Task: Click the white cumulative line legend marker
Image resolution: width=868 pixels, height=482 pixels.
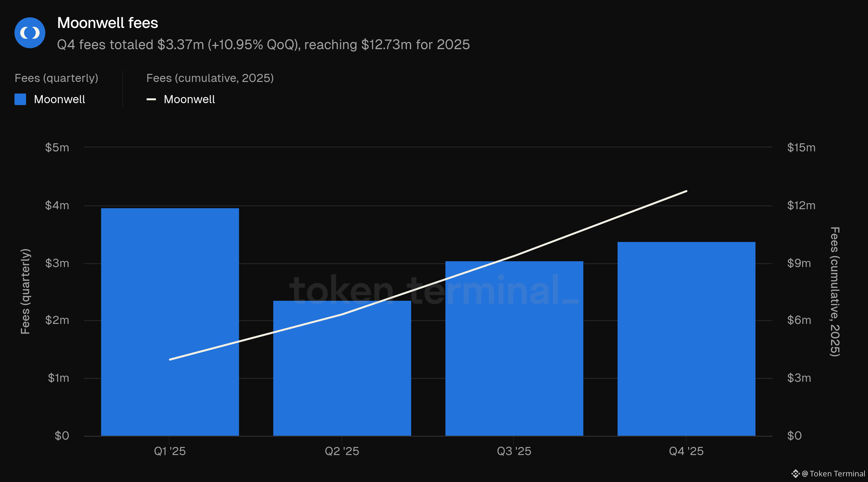Action: click(151, 99)
